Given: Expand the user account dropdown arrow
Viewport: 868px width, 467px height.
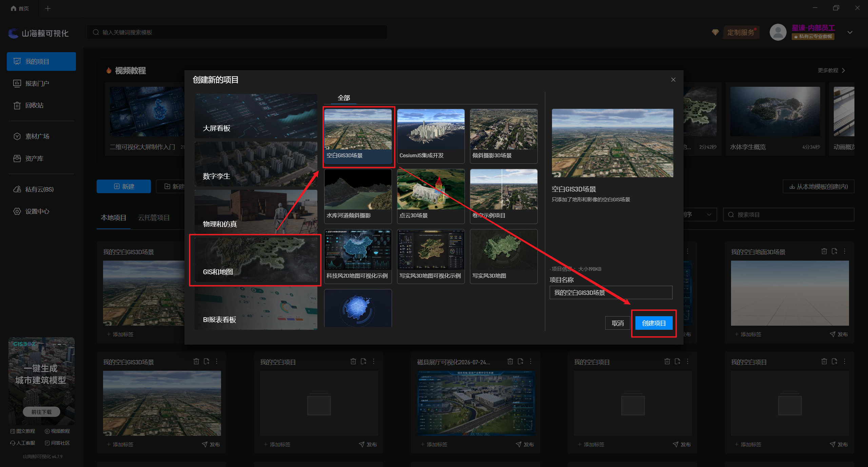Looking at the screenshot, I should tap(850, 33).
